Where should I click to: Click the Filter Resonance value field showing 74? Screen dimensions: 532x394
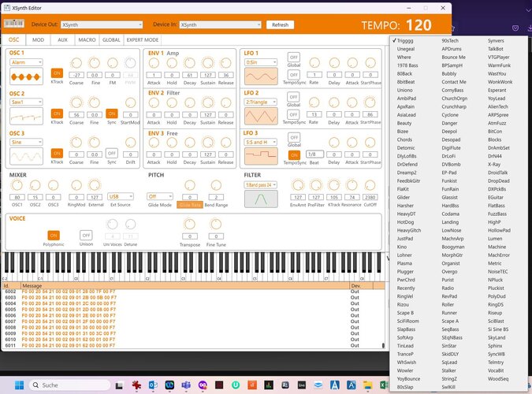352,197
